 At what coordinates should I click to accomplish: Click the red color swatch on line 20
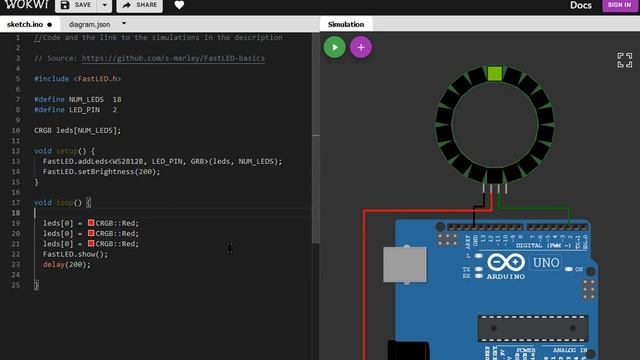tap(91, 233)
